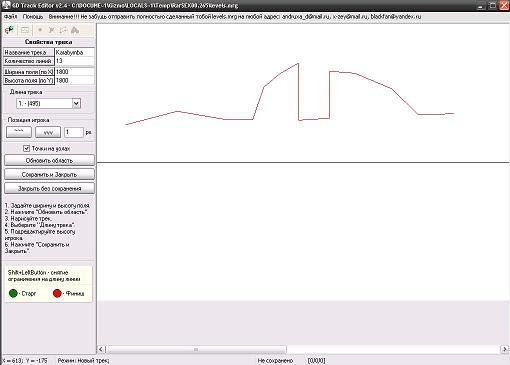Click the Shift+LeftButton hint text

coord(44,276)
